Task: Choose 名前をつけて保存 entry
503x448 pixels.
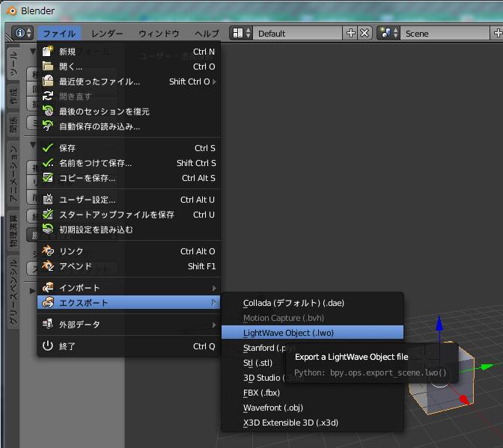Action: click(129, 163)
